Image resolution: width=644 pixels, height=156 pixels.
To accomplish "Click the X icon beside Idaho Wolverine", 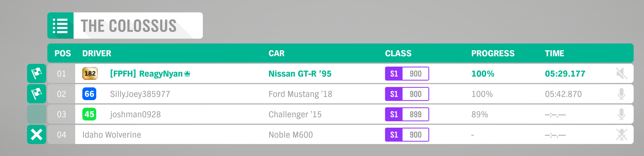I will click(x=37, y=134).
